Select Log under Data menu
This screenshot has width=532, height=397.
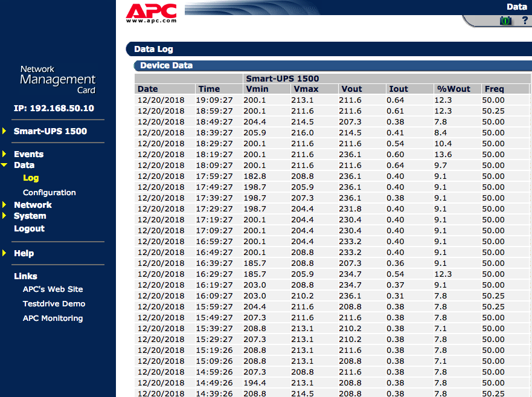tap(31, 178)
